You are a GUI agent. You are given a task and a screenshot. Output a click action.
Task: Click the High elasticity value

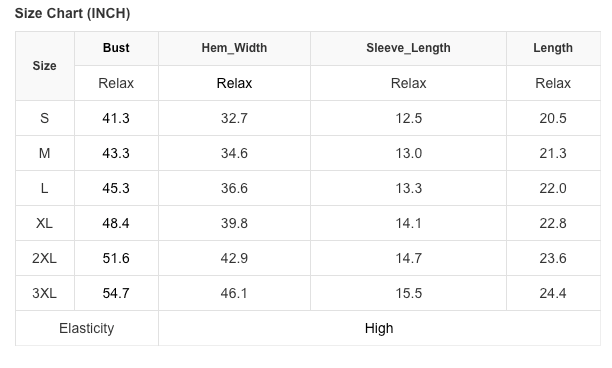pos(379,328)
